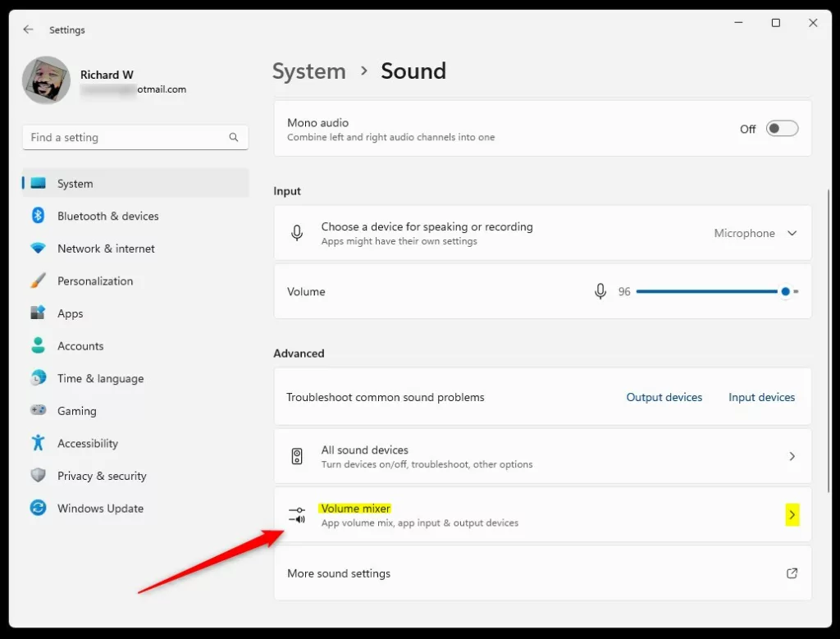This screenshot has height=639, width=840.
Task: Click the Input devices troubleshoot link
Action: coord(761,397)
